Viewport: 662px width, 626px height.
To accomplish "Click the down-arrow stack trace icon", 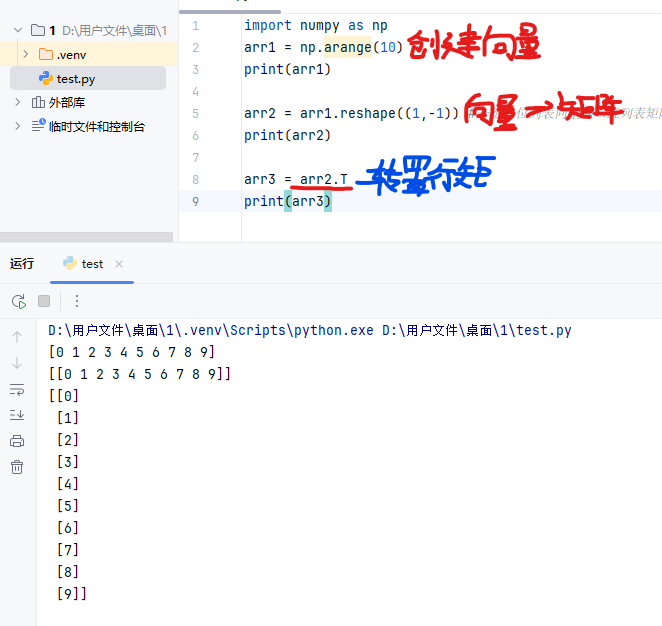I will coord(17,363).
